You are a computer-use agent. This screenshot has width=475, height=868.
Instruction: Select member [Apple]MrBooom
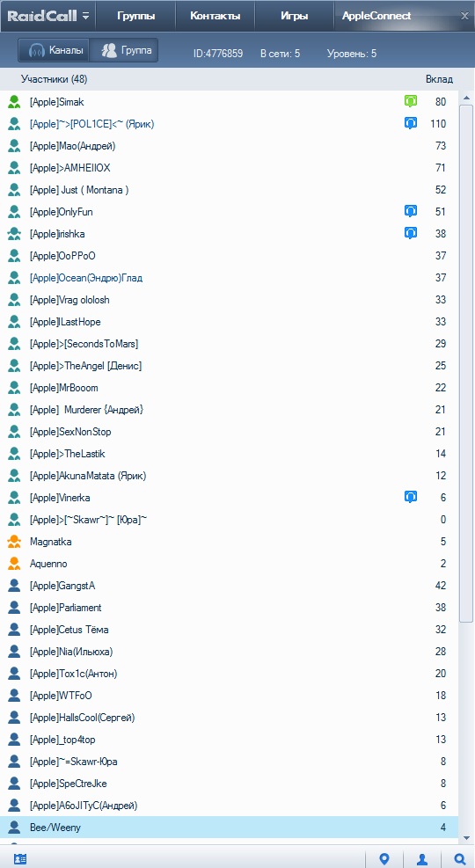tap(230, 388)
